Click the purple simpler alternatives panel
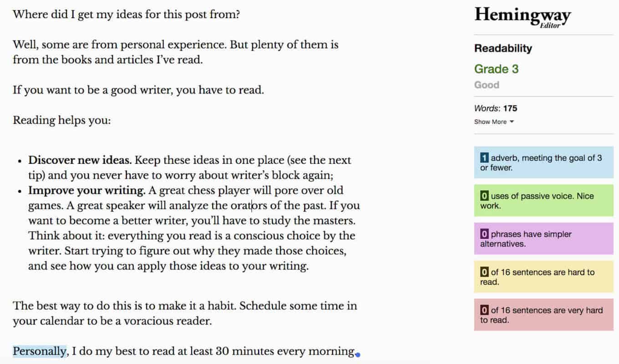 [x=543, y=238]
